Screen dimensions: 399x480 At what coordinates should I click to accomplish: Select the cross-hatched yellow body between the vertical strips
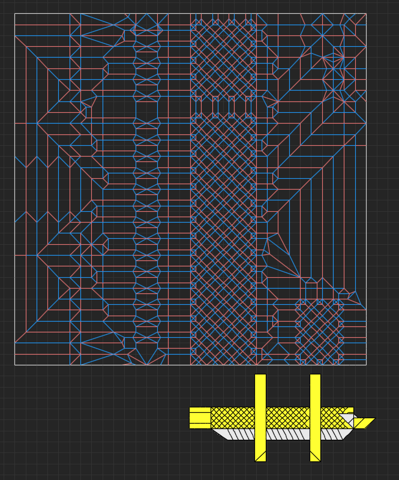(288, 418)
